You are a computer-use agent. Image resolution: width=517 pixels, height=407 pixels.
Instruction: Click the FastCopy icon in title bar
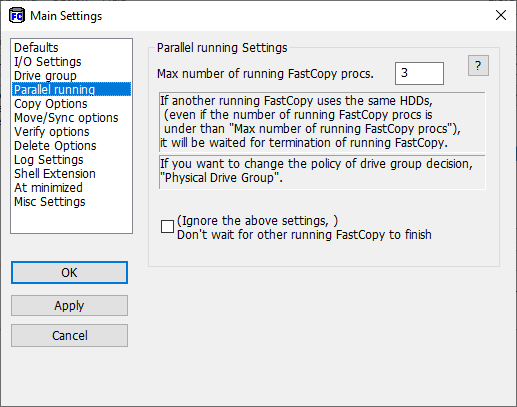pyautogui.click(x=17, y=16)
